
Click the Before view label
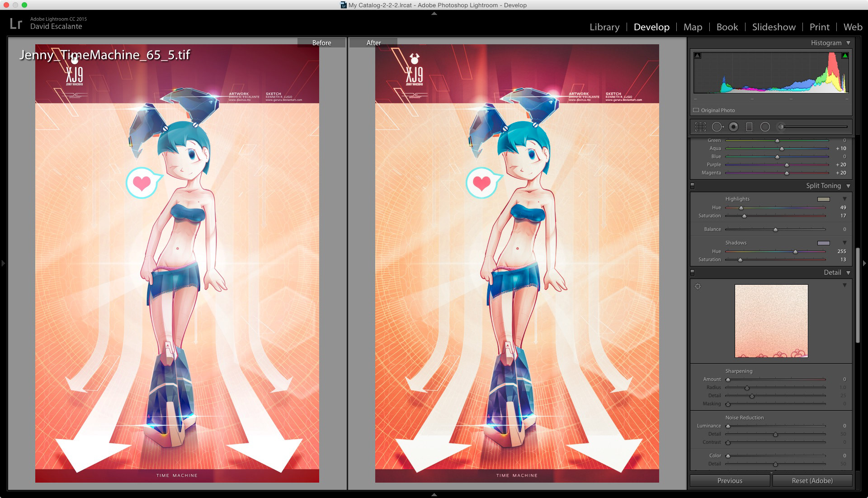(321, 42)
